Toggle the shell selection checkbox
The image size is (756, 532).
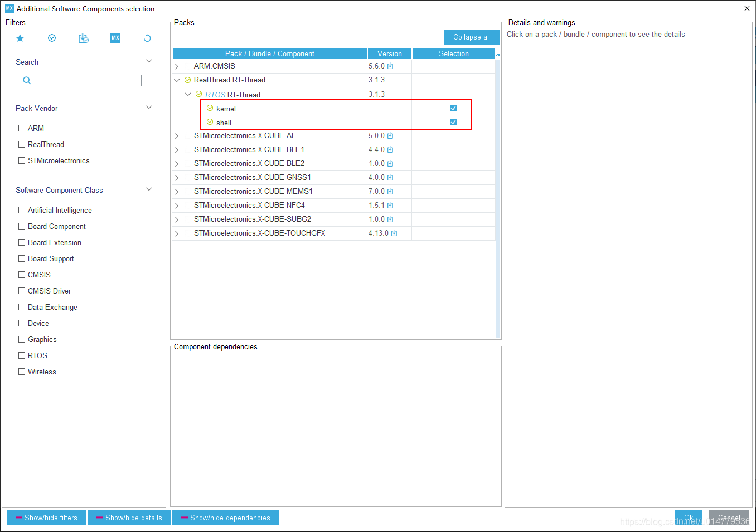(x=453, y=122)
